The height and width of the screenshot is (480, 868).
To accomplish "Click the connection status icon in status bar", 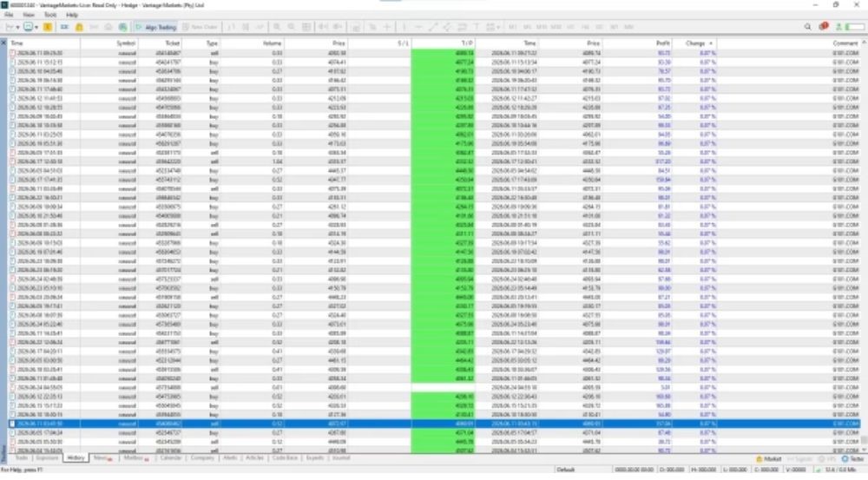I will 819,470.
